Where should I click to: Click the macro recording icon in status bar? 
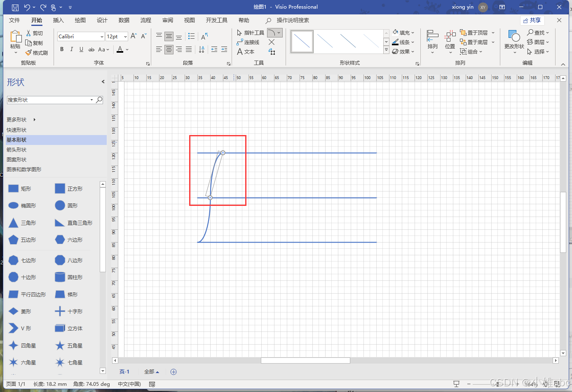coord(152,384)
